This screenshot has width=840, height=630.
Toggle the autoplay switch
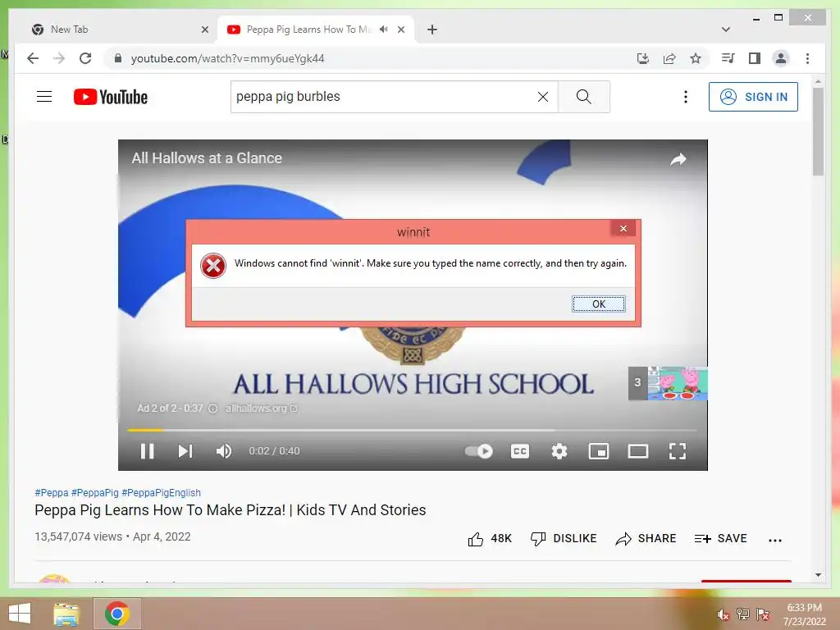coord(479,451)
